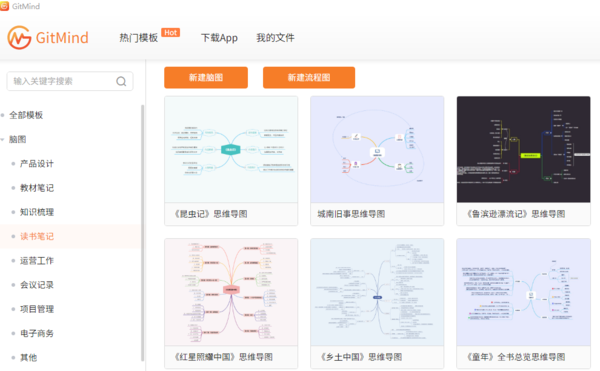Click the 《鲁滨逊漂流记》思维导图 title text
600x371 pixels.
[x=516, y=214]
